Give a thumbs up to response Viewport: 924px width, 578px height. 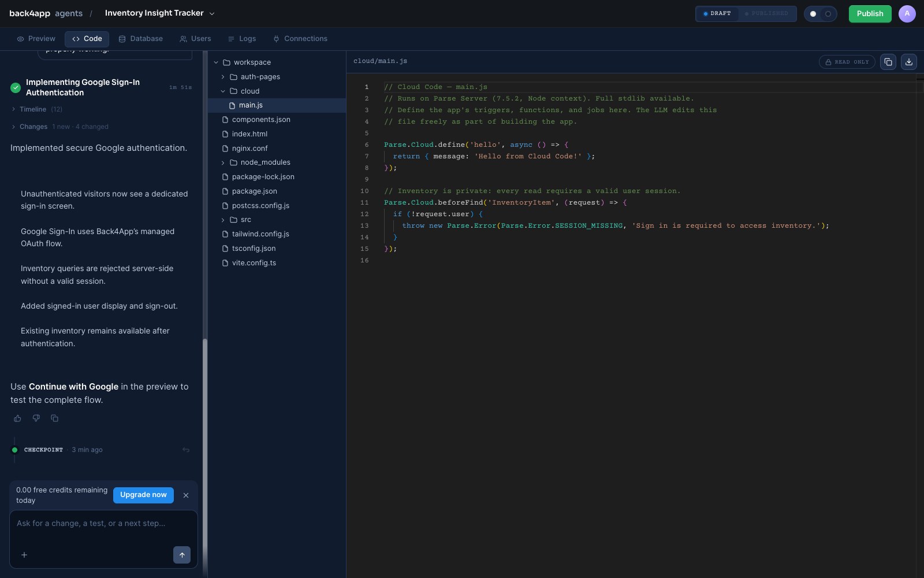18,418
